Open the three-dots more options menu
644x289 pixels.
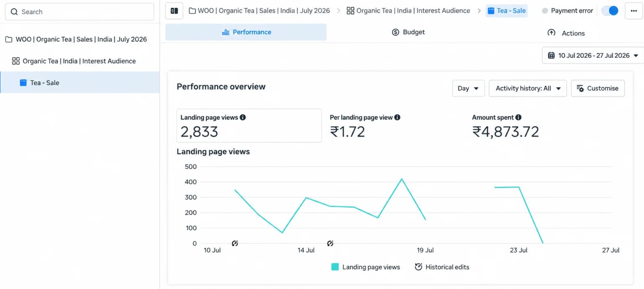click(634, 11)
